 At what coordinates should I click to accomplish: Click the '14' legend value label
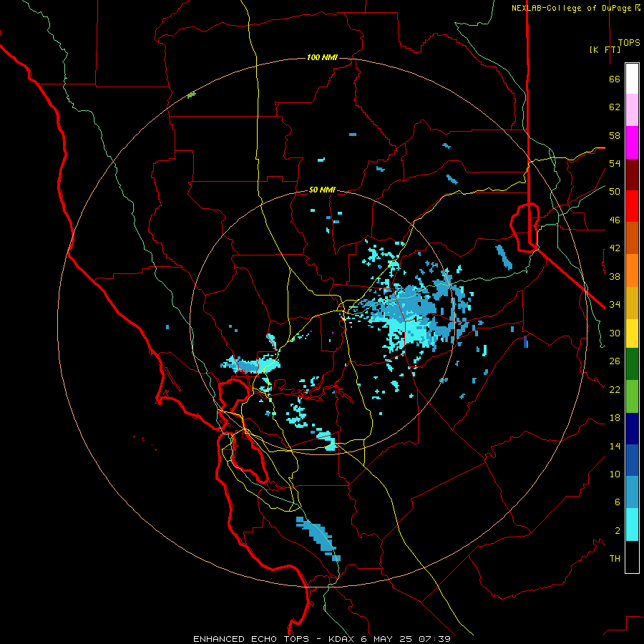click(x=615, y=446)
